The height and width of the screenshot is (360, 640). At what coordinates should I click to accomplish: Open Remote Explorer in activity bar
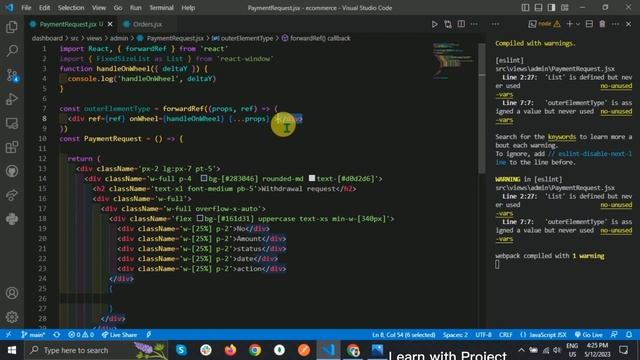(12, 123)
